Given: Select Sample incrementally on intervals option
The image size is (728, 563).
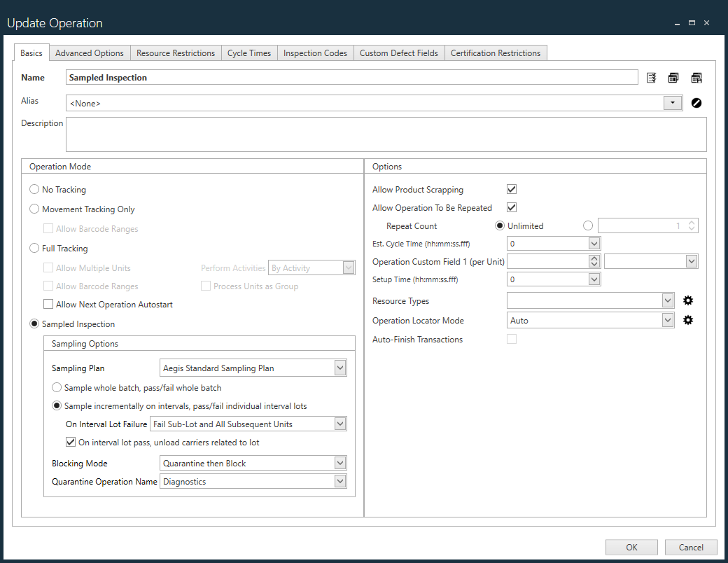Looking at the screenshot, I should pos(57,405).
